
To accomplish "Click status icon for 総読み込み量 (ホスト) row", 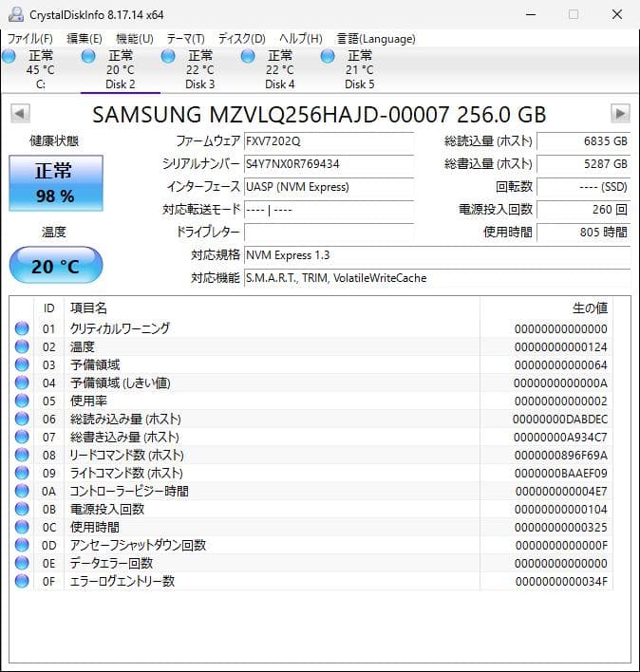I will pyautogui.click(x=22, y=419).
